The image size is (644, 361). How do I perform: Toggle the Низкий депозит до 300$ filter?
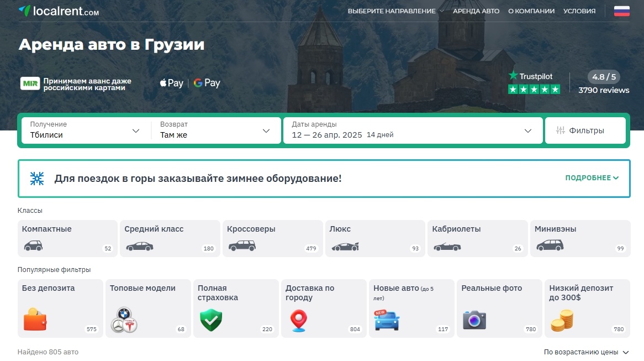(x=562, y=320)
